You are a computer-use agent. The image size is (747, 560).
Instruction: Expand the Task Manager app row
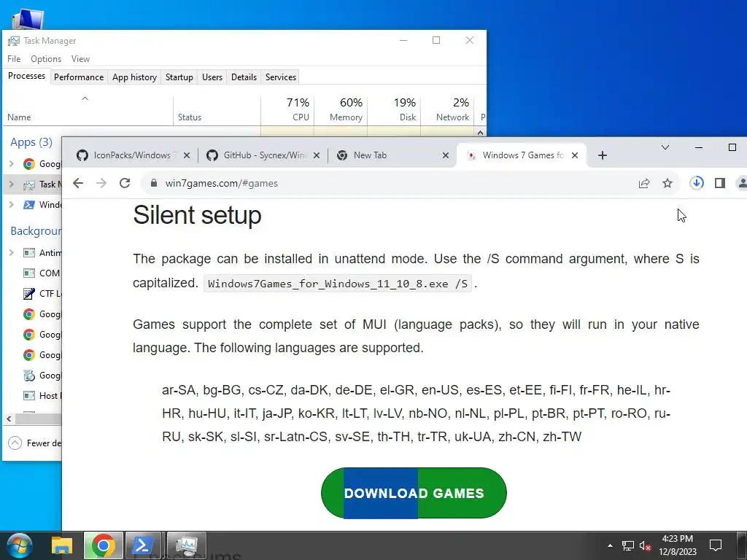12,184
